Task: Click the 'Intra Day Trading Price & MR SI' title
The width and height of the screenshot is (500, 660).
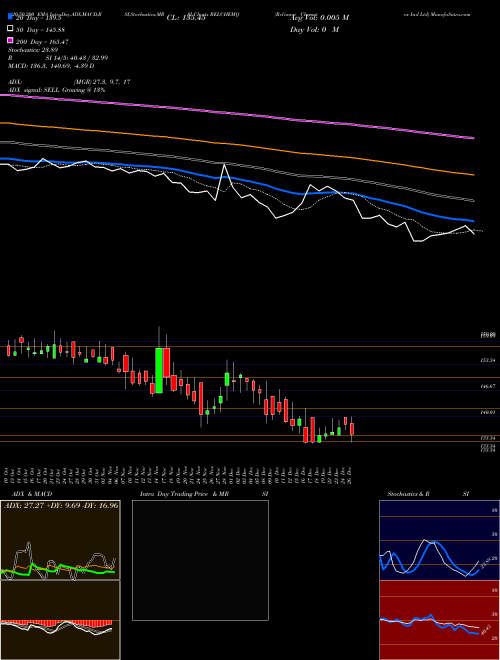Action: (204, 494)
